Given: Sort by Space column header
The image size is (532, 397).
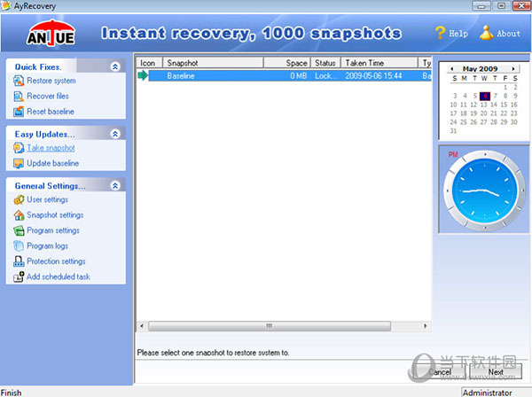Looking at the screenshot, I should [x=287, y=63].
